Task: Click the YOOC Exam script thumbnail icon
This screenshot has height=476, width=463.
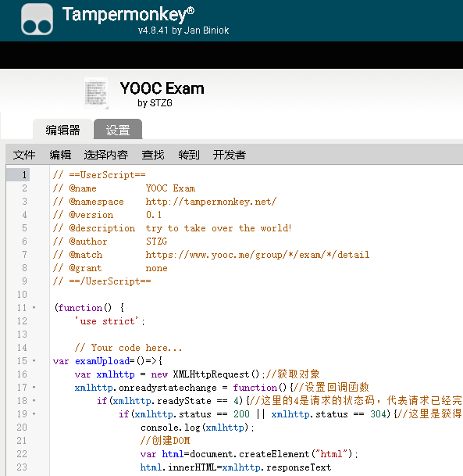Action: (96, 93)
